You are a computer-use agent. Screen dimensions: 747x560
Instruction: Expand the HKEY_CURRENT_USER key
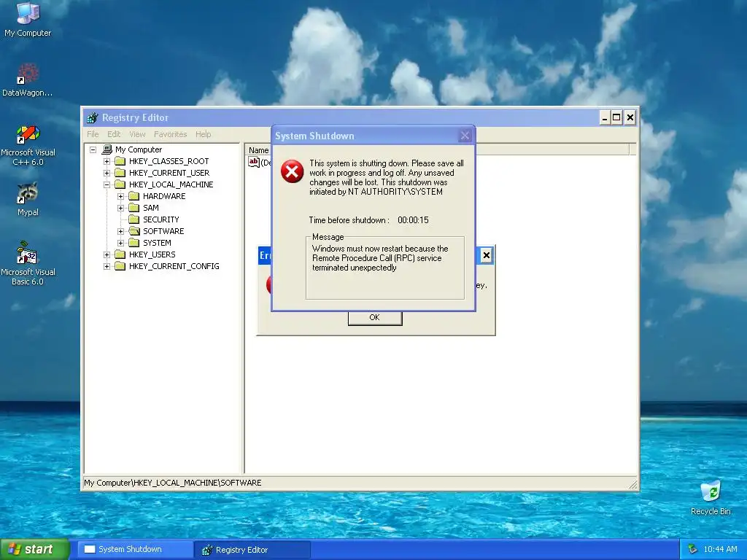pyautogui.click(x=107, y=173)
